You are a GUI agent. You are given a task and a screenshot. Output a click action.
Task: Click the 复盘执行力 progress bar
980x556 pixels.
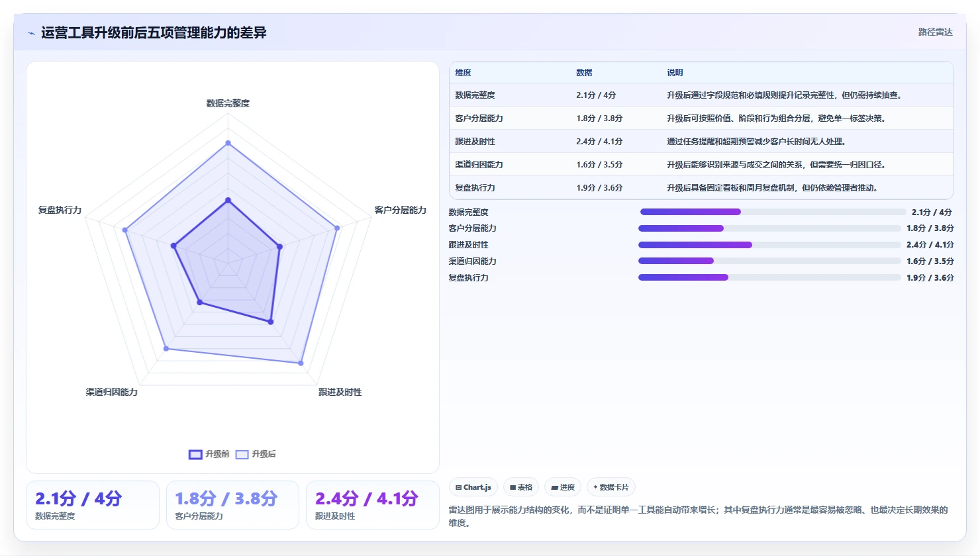(x=769, y=277)
